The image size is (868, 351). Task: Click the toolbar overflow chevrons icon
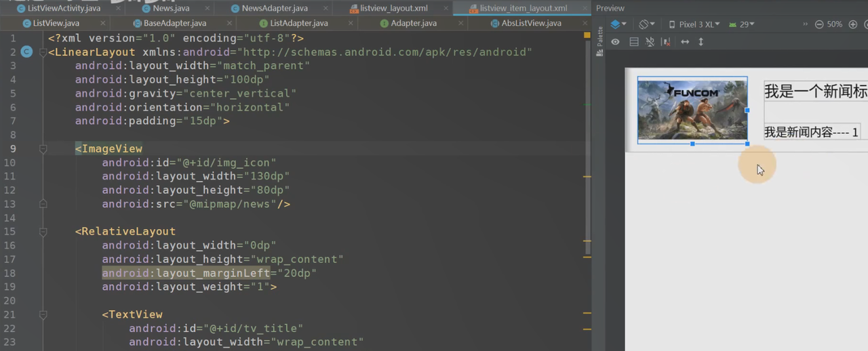(x=805, y=24)
